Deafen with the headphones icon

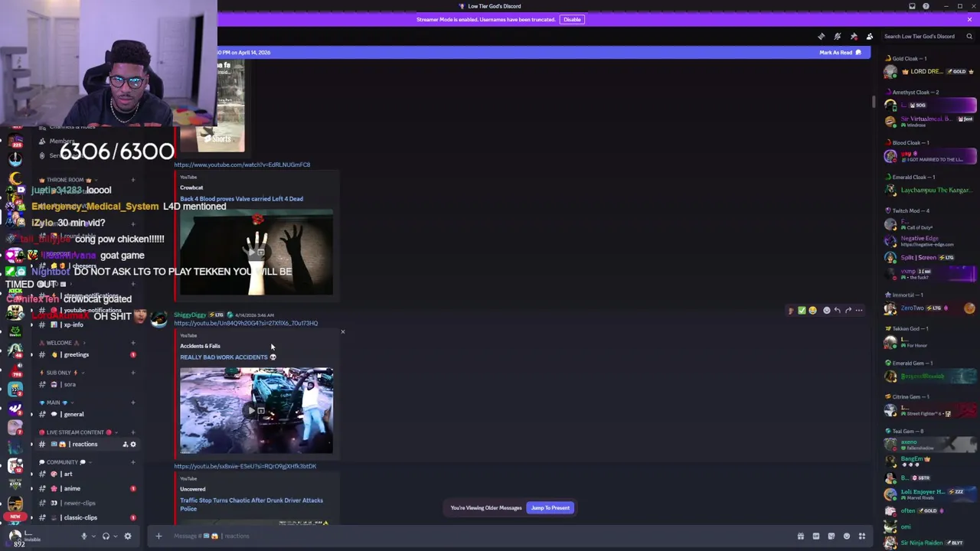tap(106, 536)
